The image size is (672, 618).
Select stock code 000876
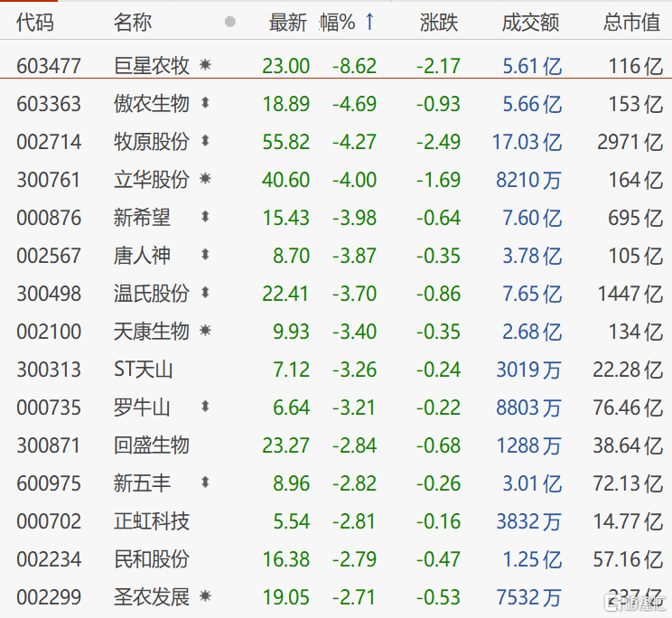point(49,218)
